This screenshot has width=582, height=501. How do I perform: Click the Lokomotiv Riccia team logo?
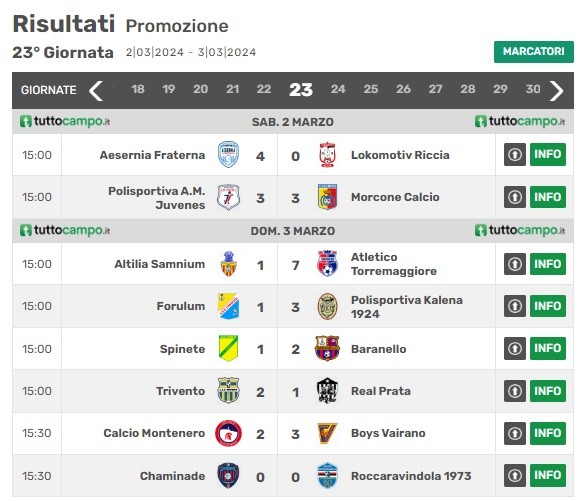pyautogui.click(x=327, y=155)
